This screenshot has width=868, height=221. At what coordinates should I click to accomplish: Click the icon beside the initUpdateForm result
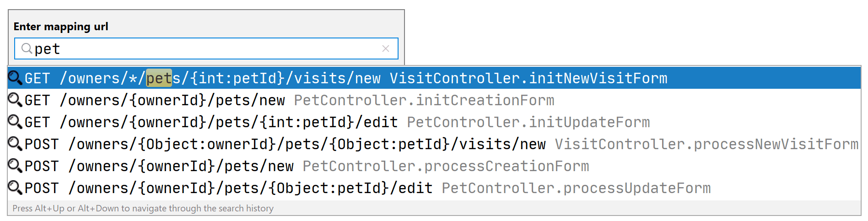click(15, 122)
